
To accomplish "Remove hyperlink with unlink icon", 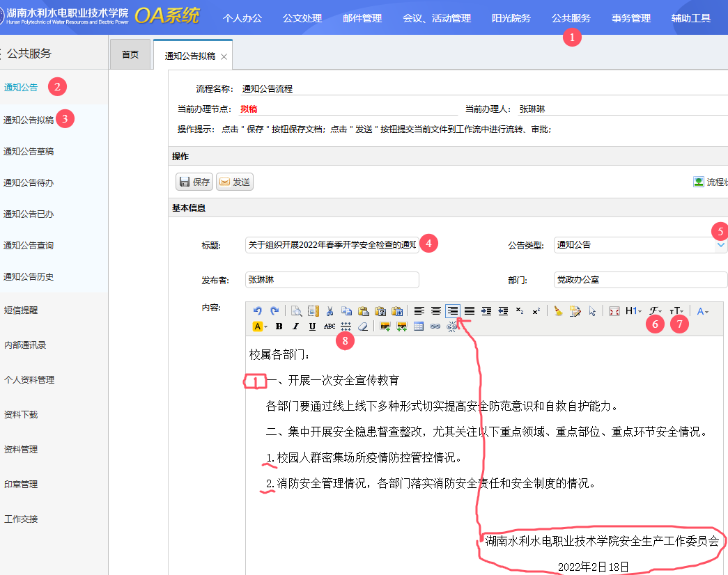I will (x=451, y=326).
